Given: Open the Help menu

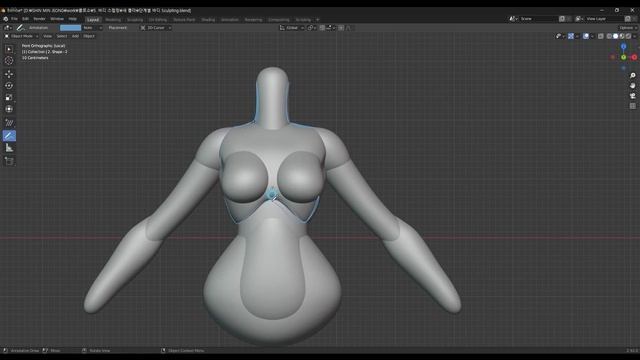Looking at the screenshot, I should pos(73,19).
